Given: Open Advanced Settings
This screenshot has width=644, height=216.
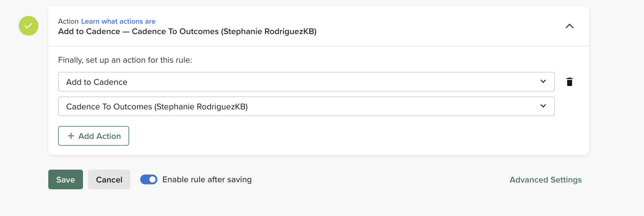Looking at the screenshot, I should (545, 180).
